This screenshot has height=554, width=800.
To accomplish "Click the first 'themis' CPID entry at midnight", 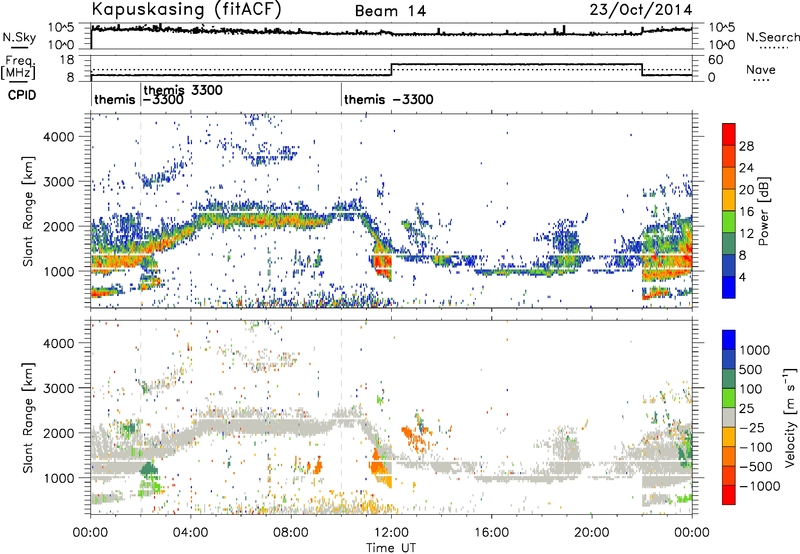I will coord(115,99).
